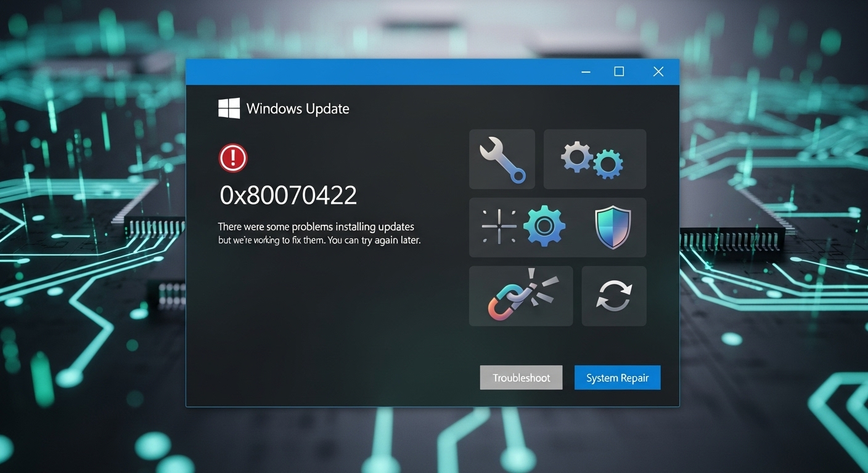Image resolution: width=868 pixels, height=473 pixels.
Task: Minimize the Windows Update dialog
Action: (586, 72)
